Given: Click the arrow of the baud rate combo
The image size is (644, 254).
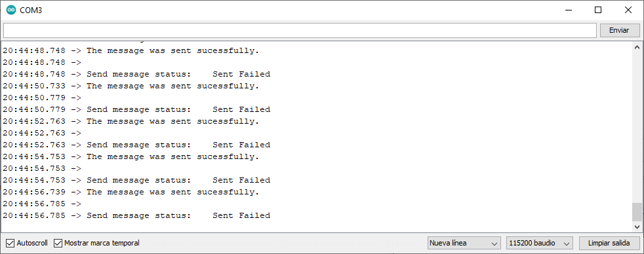Looking at the screenshot, I should click(567, 244).
